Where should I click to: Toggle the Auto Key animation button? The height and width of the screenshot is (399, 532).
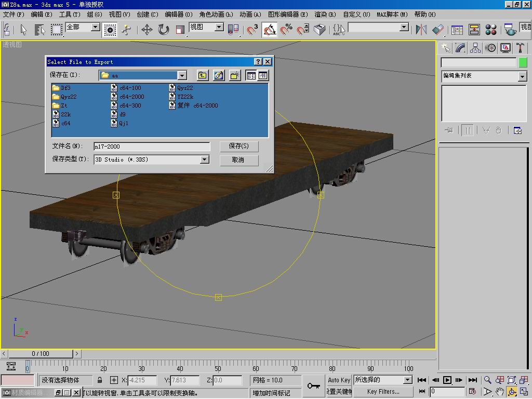tap(339, 380)
